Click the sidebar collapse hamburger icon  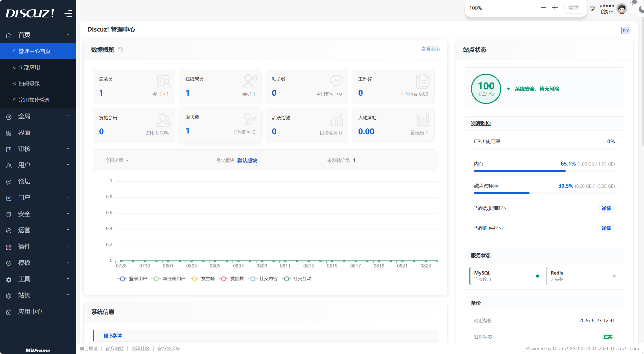(68, 14)
